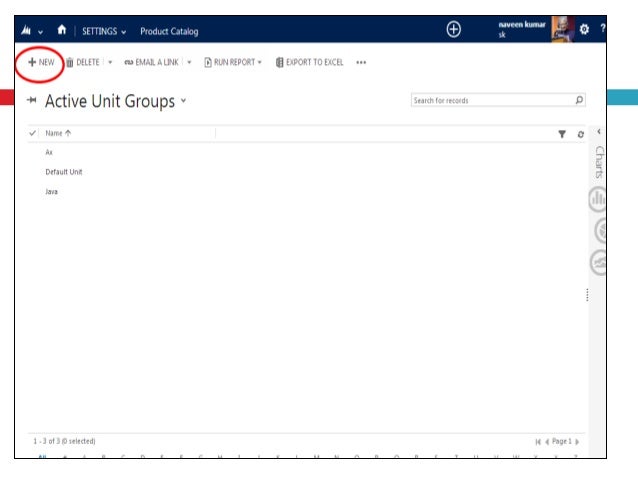This screenshot has width=638, height=479.
Task: Click the Page 1 indicator text
Action: [562, 441]
